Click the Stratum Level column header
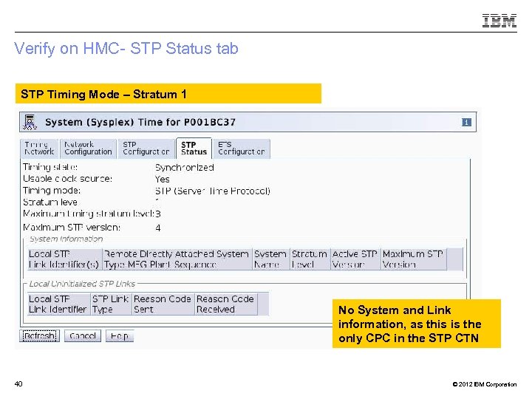The image size is (532, 399). 310,259
